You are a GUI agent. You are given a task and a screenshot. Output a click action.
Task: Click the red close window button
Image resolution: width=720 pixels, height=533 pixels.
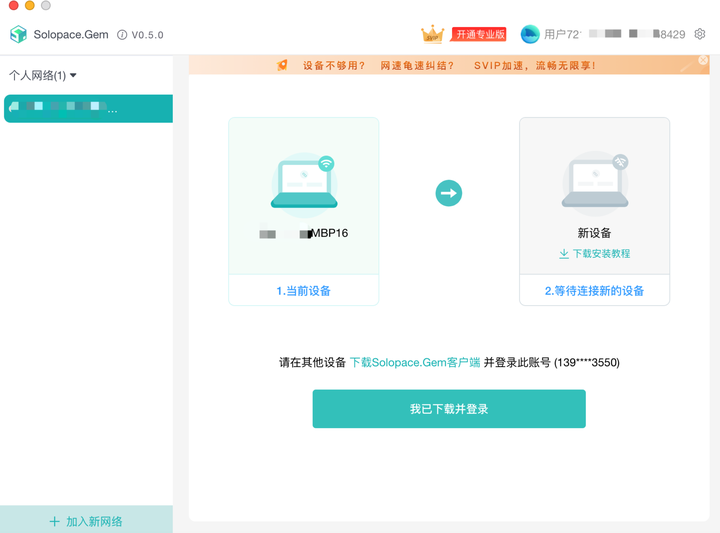click(14, 5)
